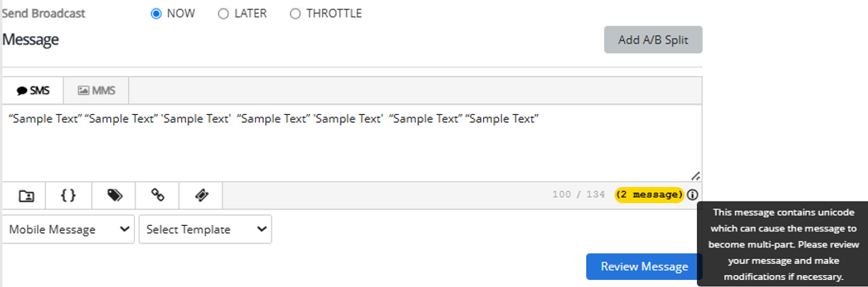Viewport: 868px width, 287px height.
Task: Click the image icon on MMS tab
Action: [x=84, y=90]
